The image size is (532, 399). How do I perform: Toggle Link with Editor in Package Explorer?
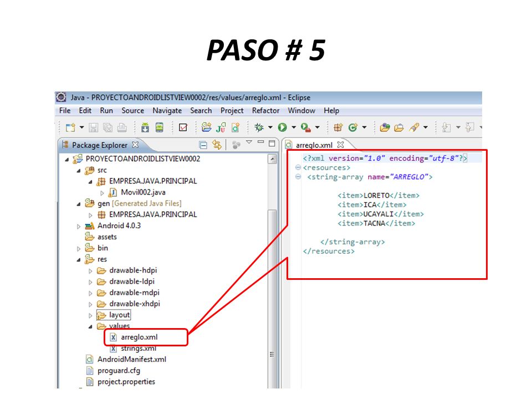tap(217, 145)
